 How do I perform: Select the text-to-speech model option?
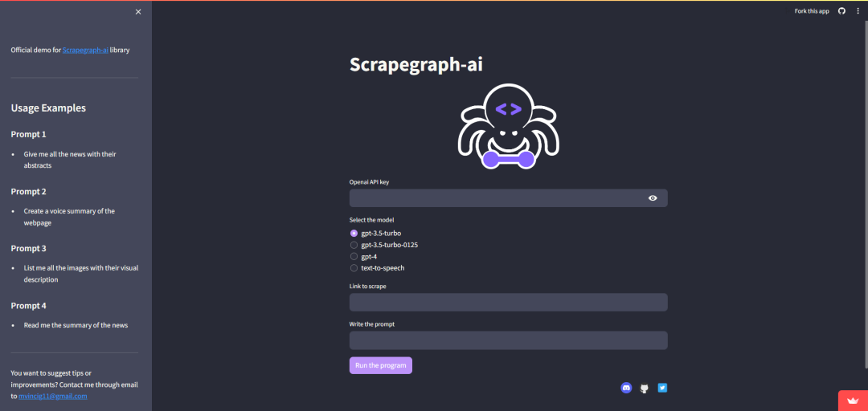click(x=354, y=268)
